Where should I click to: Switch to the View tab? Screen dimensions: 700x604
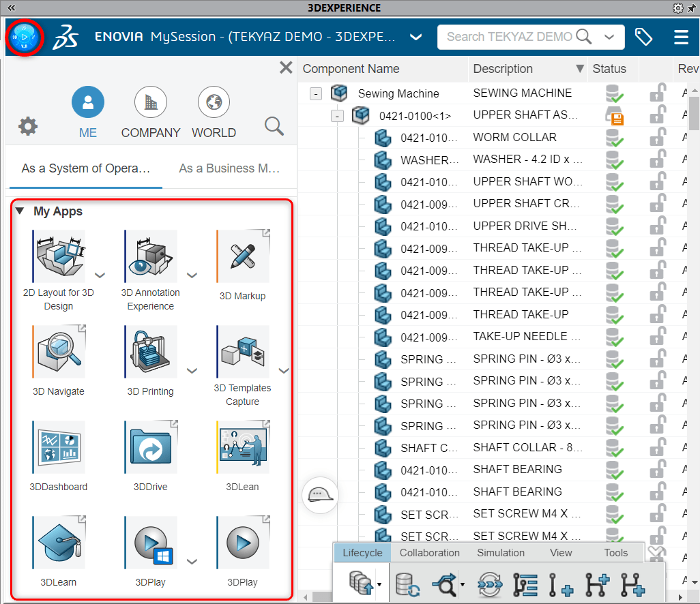tap(561, 553)
